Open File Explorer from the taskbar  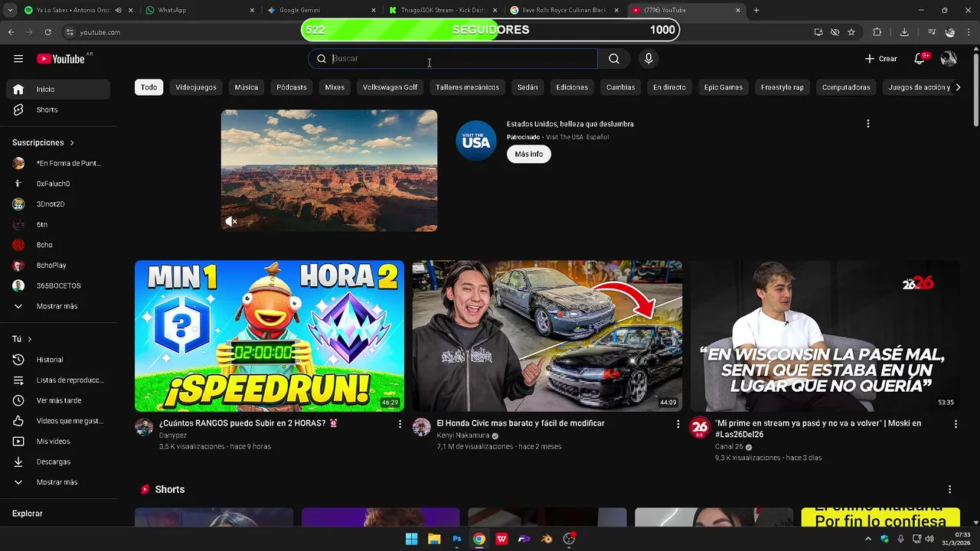coord(433,539)
